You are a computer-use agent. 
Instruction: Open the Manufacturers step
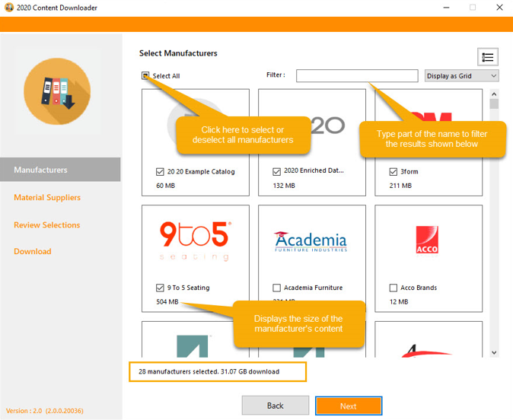click(x=60, y=170)
